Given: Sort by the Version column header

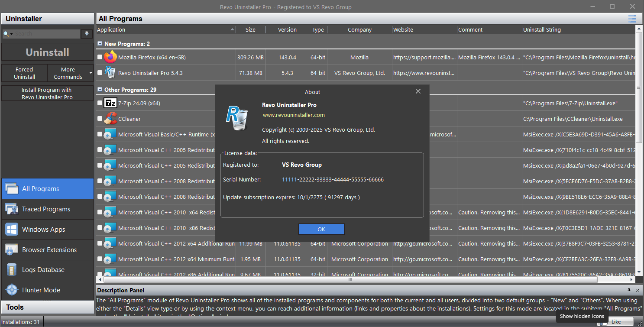Looking at the screenshot, I should 287,30.
